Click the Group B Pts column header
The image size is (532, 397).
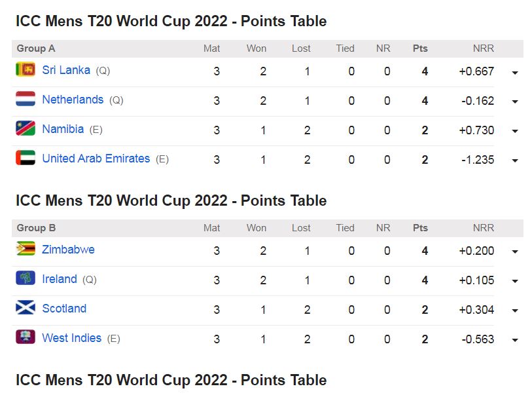(x=420, y=228)
